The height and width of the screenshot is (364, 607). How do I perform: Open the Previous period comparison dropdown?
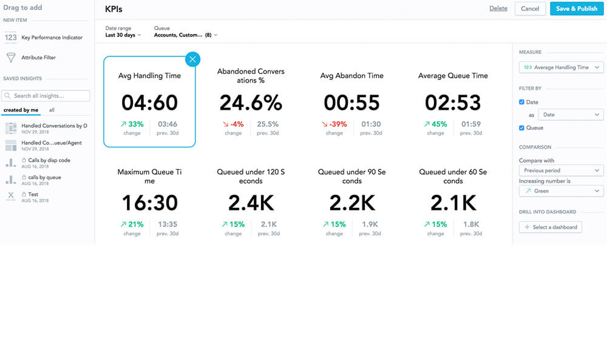click(561, 170)
